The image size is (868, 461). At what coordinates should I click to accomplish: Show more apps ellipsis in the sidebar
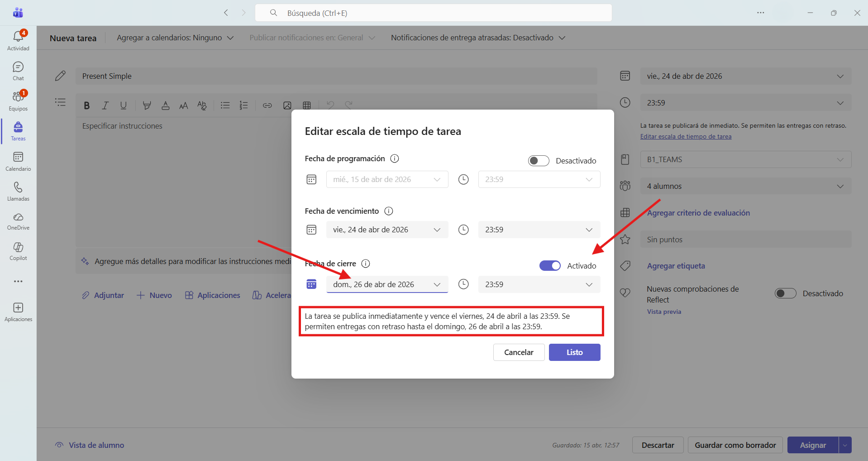18,281
